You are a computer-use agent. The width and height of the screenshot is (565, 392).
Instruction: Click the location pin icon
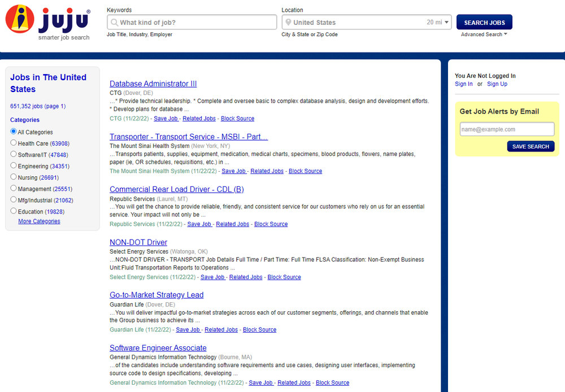[x=288, y=23]
